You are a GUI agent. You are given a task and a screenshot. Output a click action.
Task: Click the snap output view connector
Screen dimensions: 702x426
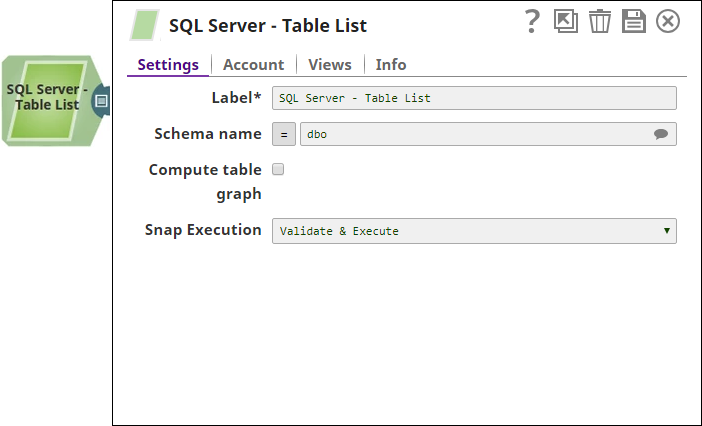coord(102,101)
